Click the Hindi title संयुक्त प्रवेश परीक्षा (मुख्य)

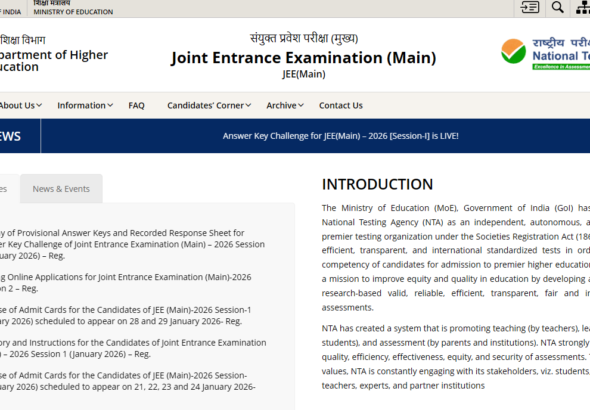[x=304, y=38]
